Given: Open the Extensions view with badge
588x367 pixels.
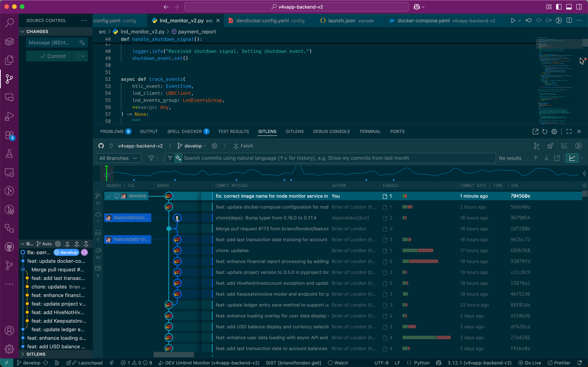Looking at the screenshot, I should click(x=9, y=135).
